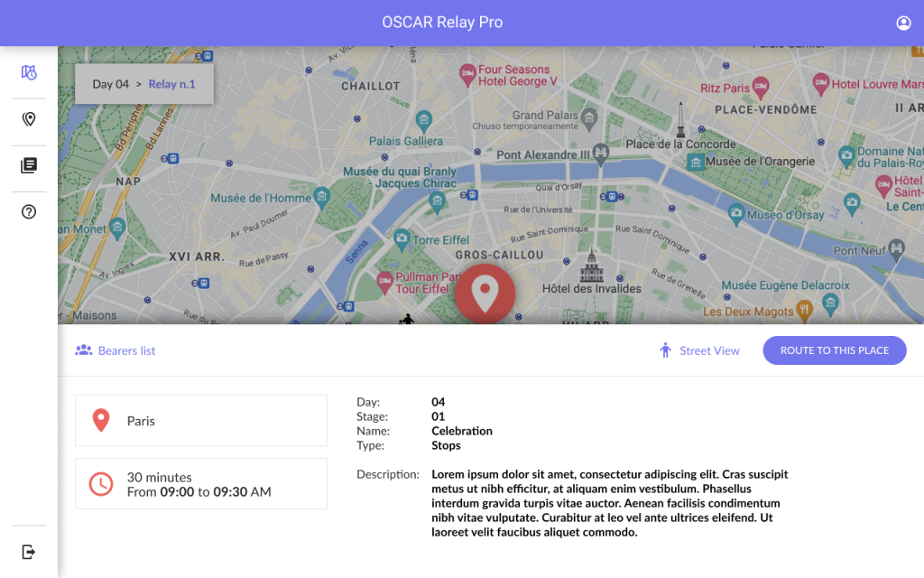Screen dimensions: 924x578
Task: Click the CHAILLOT district label on map
Action: (371, 86)
